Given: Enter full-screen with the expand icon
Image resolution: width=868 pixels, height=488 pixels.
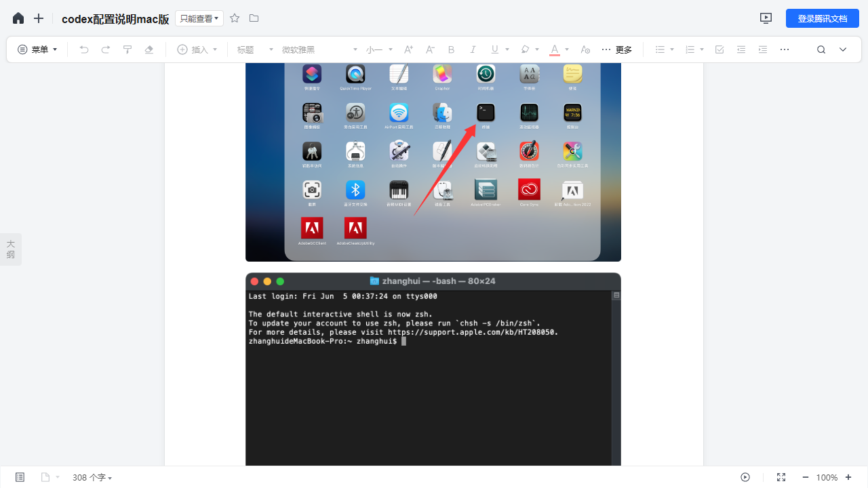Looking at the screenshot, I should [x=781, y=477].
